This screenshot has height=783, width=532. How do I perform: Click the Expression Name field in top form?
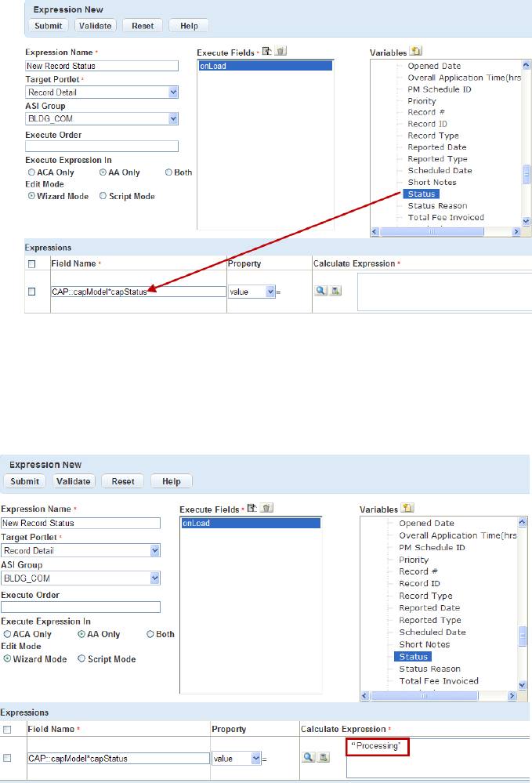click(102, 66)
